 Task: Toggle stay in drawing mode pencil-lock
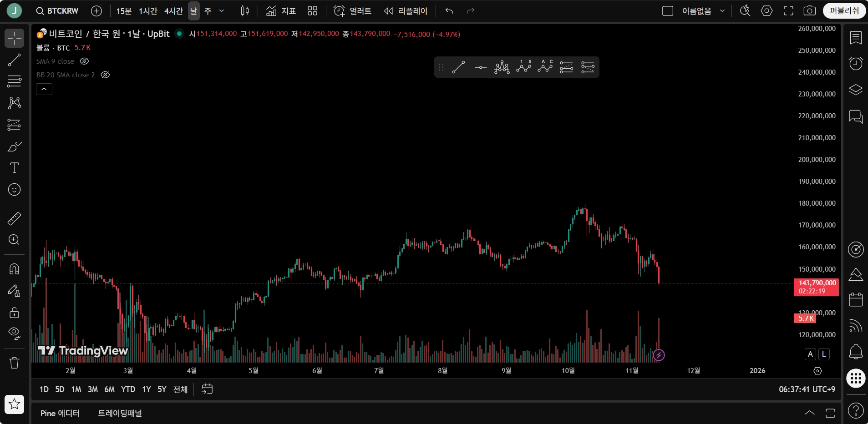[15, 291]
